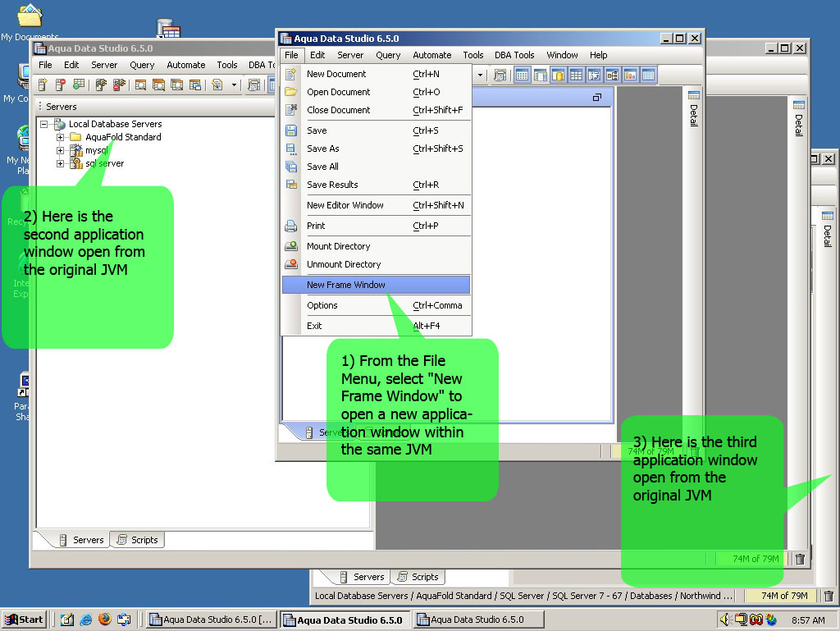Click trash icon in second window status bar
840x631 pixels.
[x=800, y=560]
